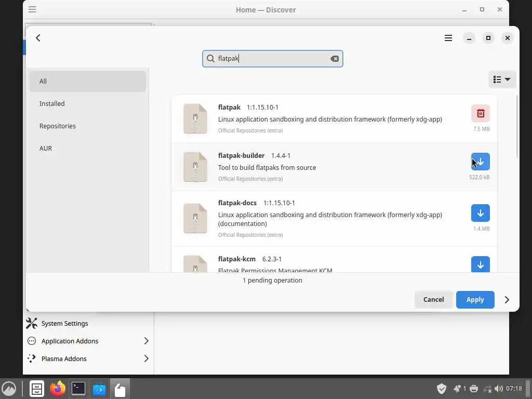Image resolution: width=532 pixels, height=399 pixels.
Task: Select the Installed category
Action: point(87,104)
